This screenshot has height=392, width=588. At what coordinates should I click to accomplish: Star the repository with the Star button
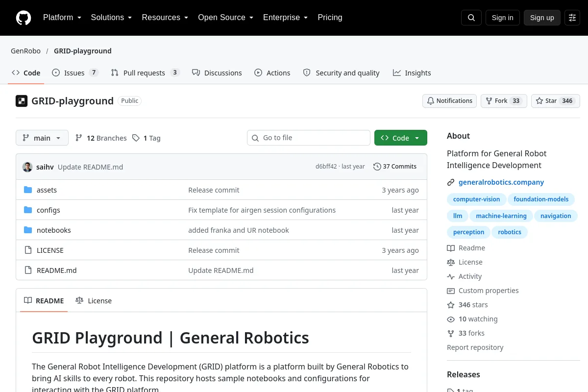556,101
